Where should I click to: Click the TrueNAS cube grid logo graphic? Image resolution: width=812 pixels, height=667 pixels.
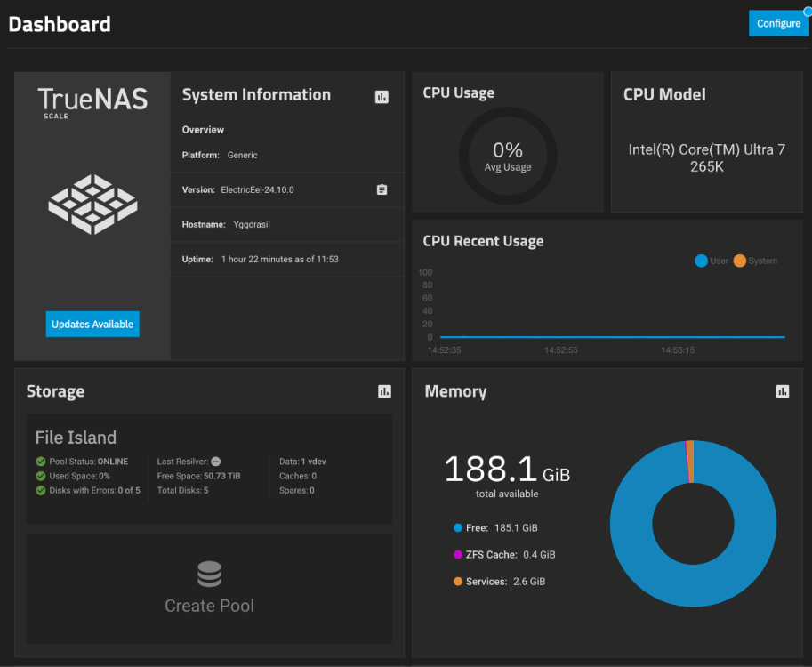92,204
